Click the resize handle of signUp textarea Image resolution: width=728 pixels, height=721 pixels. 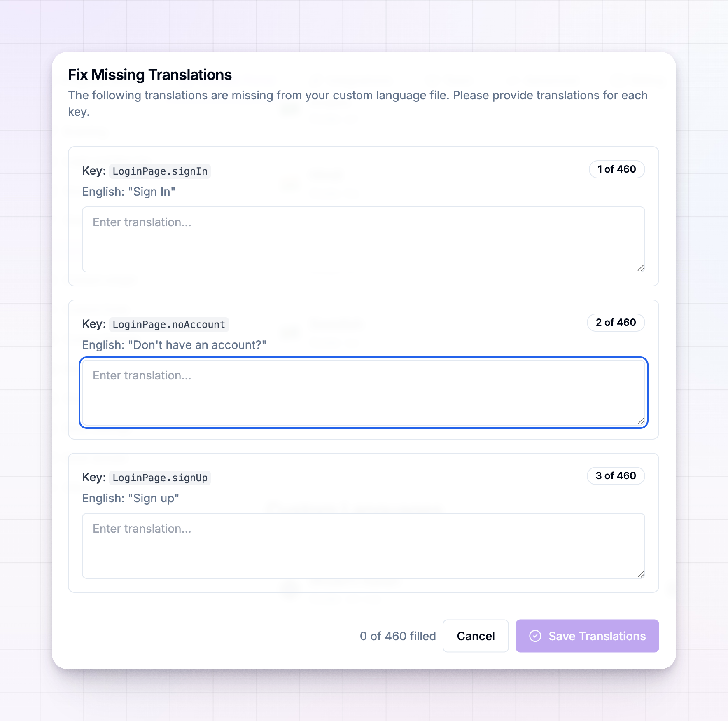(x=640, y=574)
